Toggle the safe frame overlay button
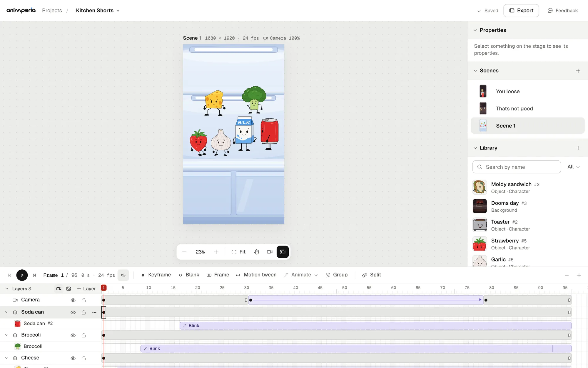Screen dimensions: 588x368 pyautogui.click(x=283, y=252)
